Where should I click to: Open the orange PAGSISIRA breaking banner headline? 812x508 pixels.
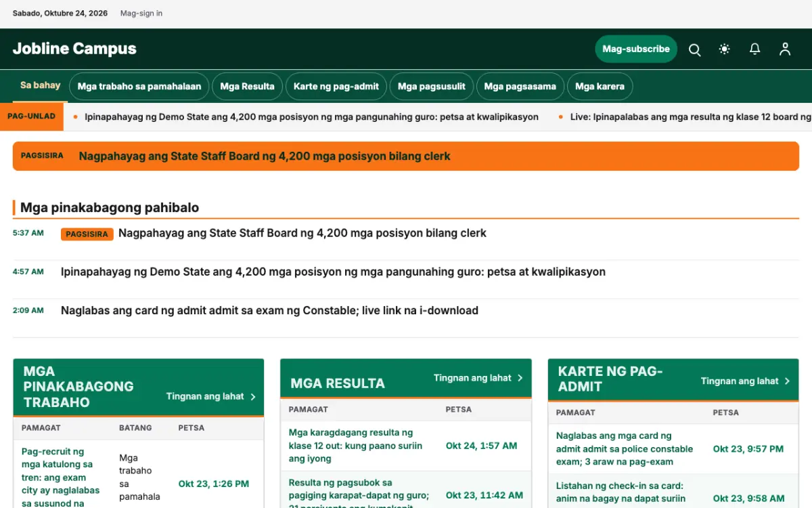click(x=265, y=156)
